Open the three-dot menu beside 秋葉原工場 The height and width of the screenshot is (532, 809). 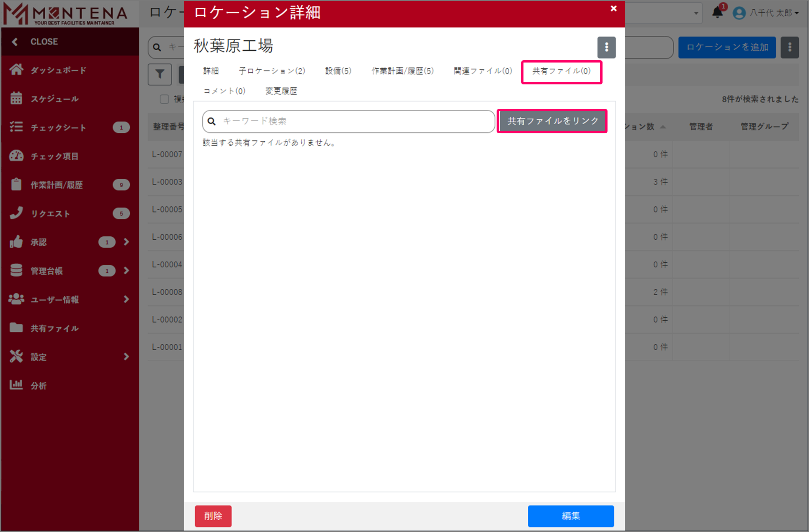point(606,47)
